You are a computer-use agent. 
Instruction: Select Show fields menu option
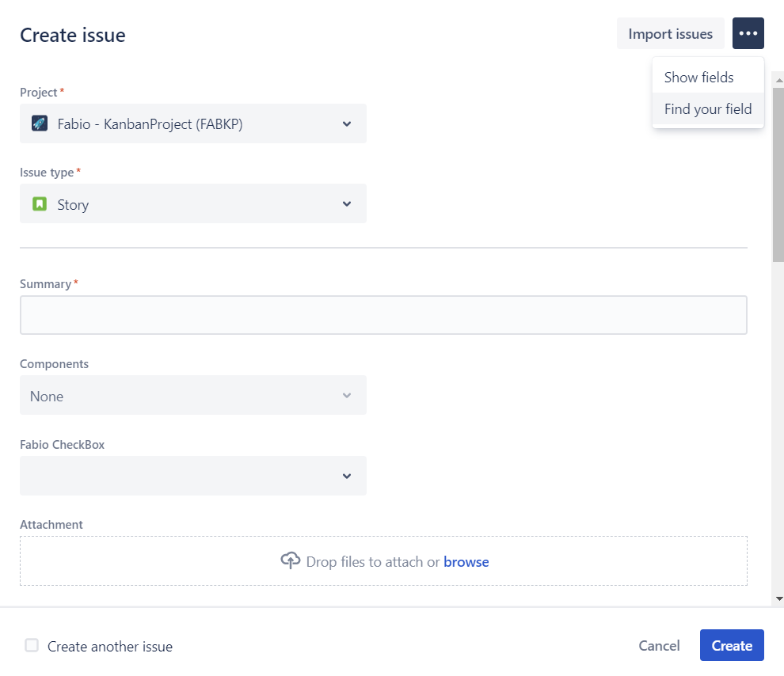pos(699,78)
